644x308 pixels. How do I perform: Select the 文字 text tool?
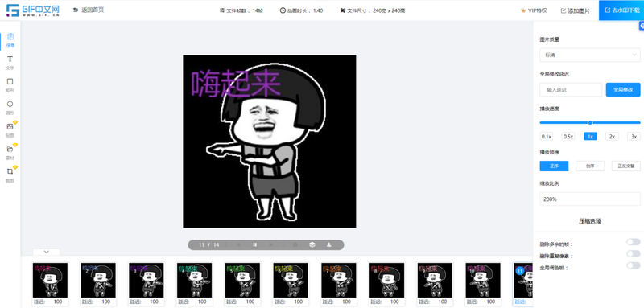click(x=10, y=63)
